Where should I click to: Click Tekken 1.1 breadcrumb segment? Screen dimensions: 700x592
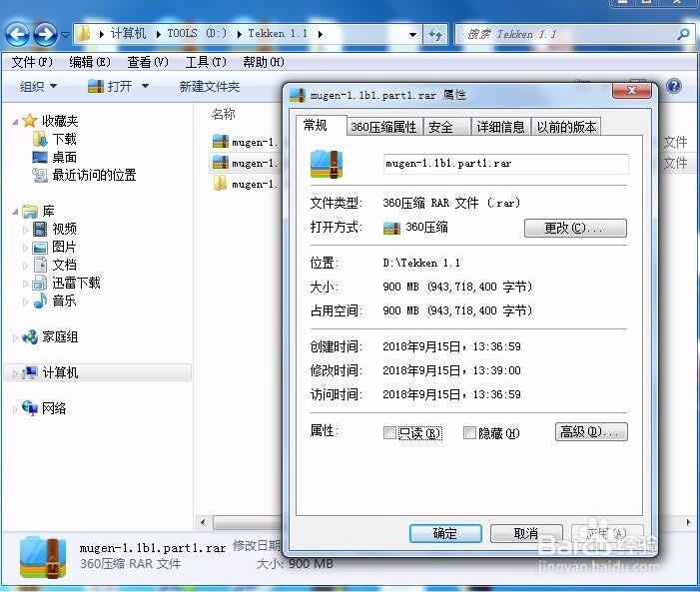(278, 34)
